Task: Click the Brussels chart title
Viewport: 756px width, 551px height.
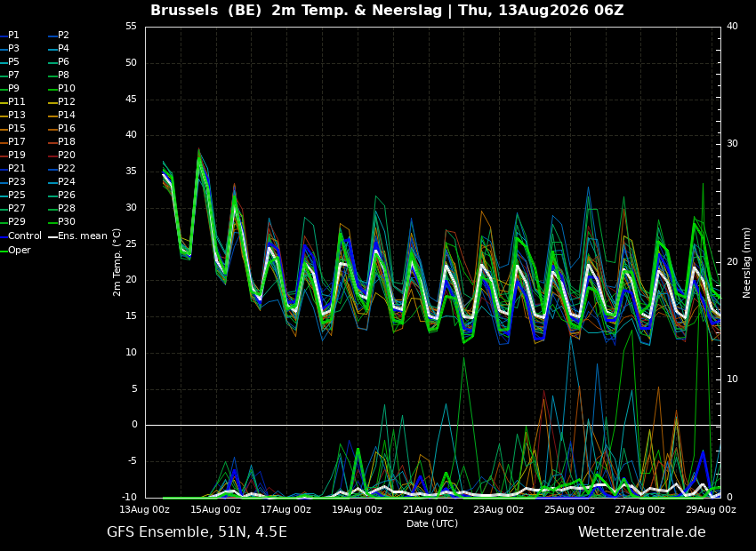Action: point(387,10)
